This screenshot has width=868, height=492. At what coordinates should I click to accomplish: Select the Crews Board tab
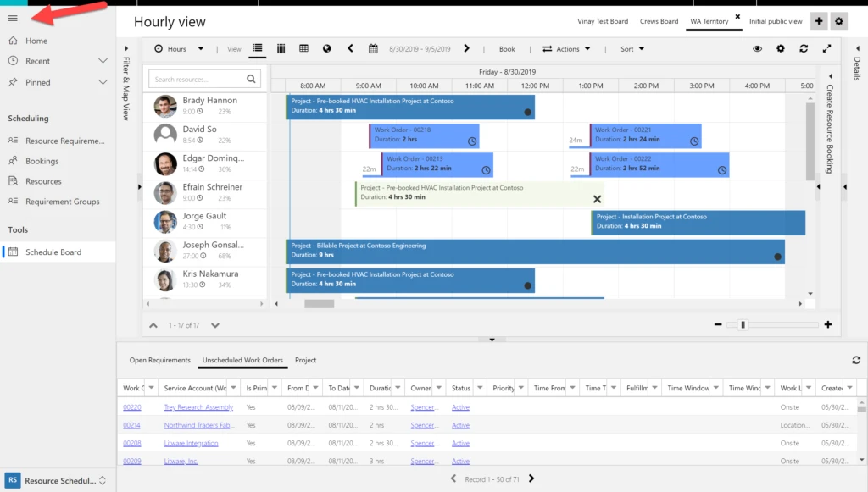pyautogui.click(x=658, y=22)
